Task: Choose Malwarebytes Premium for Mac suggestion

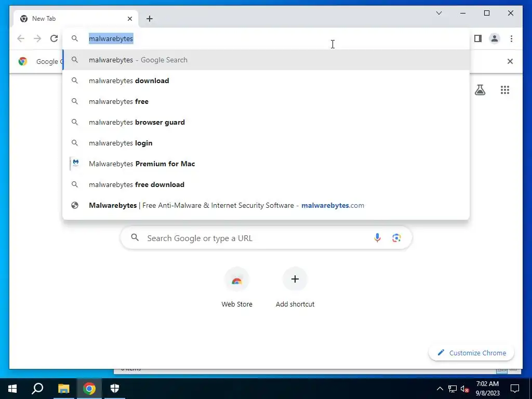Action: coord(266,164)
